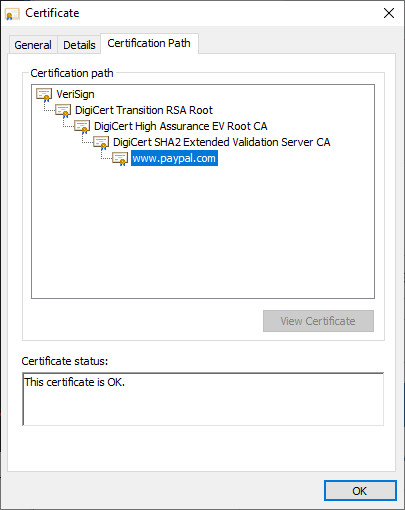The width and height of the screenshot is (405, 510).
Task: Click the www.paypal.com certificate icon
Action: (x=120, y=159)
